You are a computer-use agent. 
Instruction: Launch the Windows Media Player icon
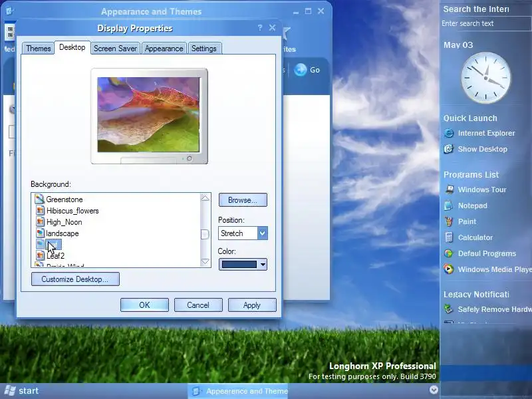(x=448, y=269)
